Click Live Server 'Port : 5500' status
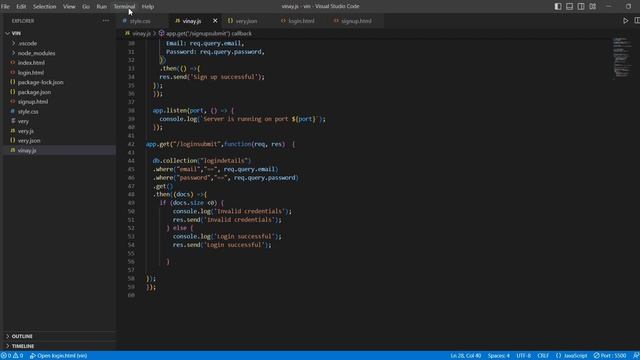Image resolution: width=640 pixels, height=360 pixels. 610,356
